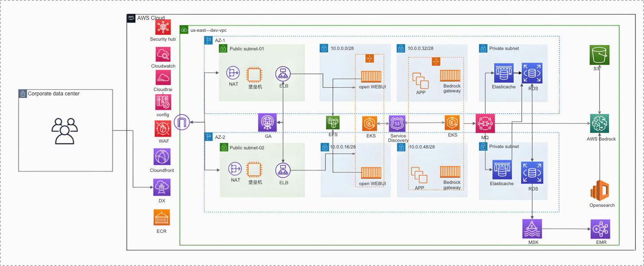
Task: Click the Security hub icon
Action: (x=163, y=27)
